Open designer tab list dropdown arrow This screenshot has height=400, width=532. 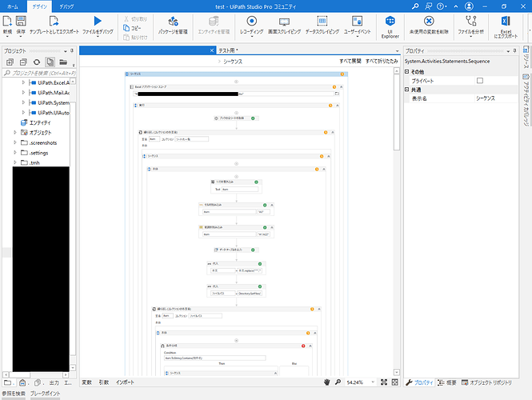(x=397, y=51)
